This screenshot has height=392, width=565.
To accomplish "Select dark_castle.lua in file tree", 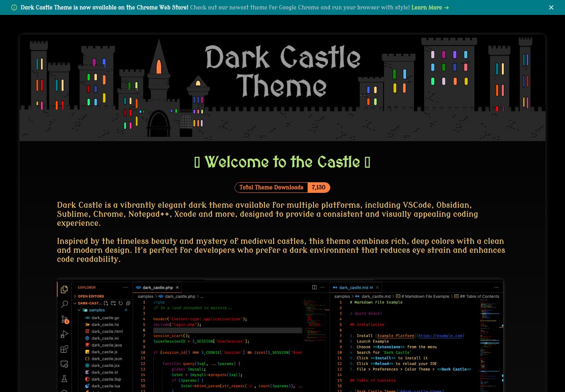I will 106,386.
